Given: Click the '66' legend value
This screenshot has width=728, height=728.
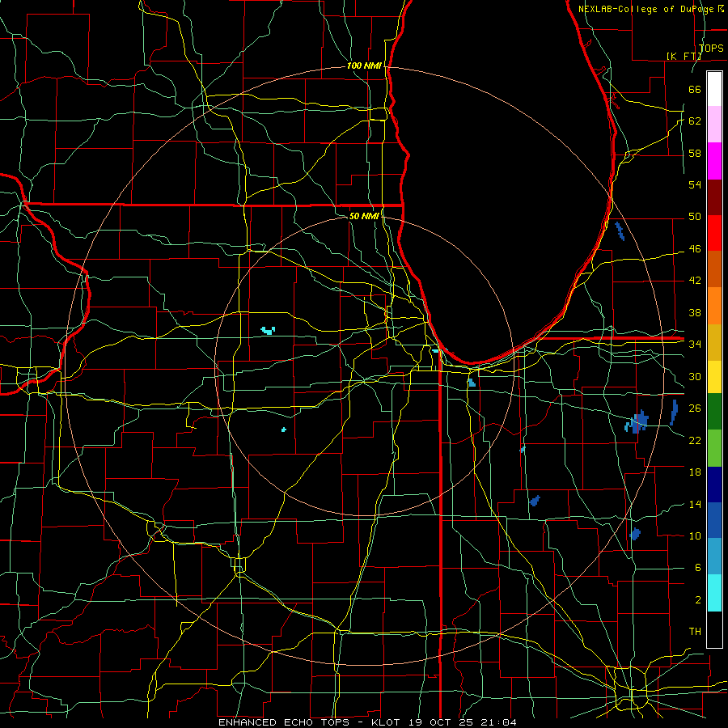Looking at the screenshot, I should 695,89.
